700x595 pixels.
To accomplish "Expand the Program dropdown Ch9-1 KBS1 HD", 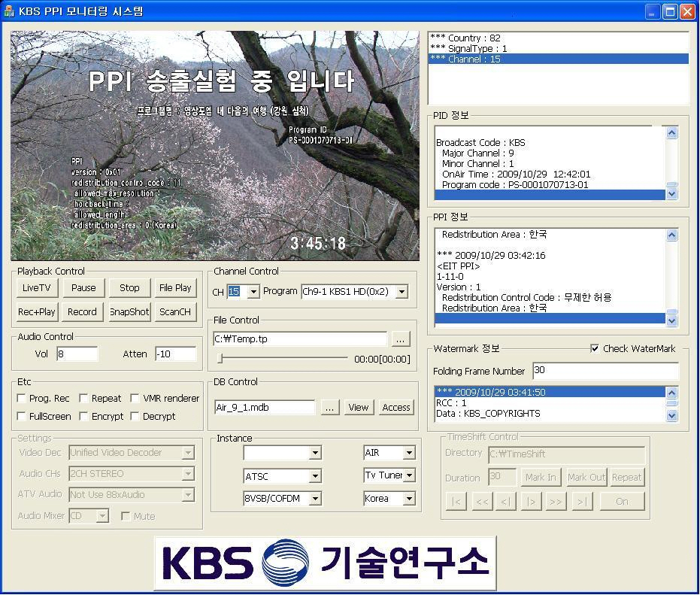I will pyautogui.click(x=402, y=292).
